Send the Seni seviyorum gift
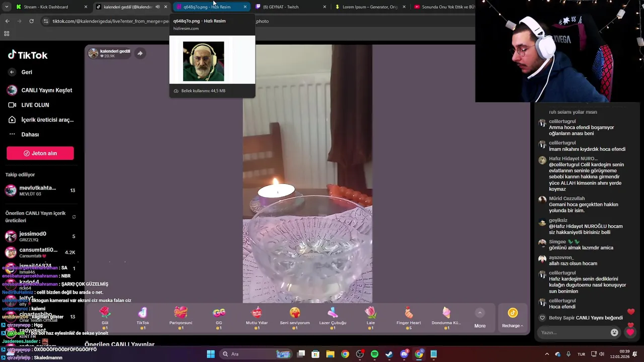 click(x=295, y=318)
